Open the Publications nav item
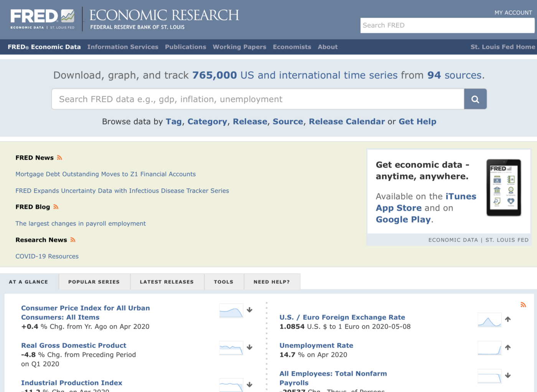This screenshot has width=537, height=392. tap(186, 47)
